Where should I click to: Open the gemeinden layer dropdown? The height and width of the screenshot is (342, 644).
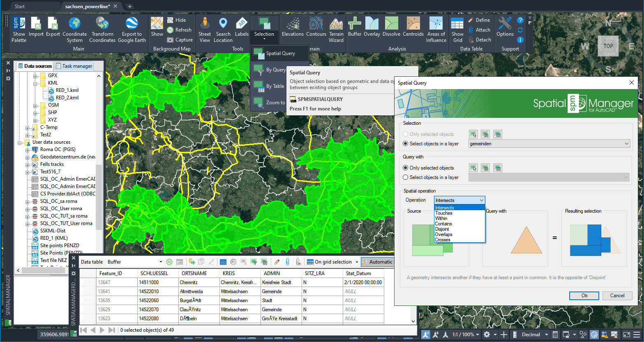coord(549,144)
